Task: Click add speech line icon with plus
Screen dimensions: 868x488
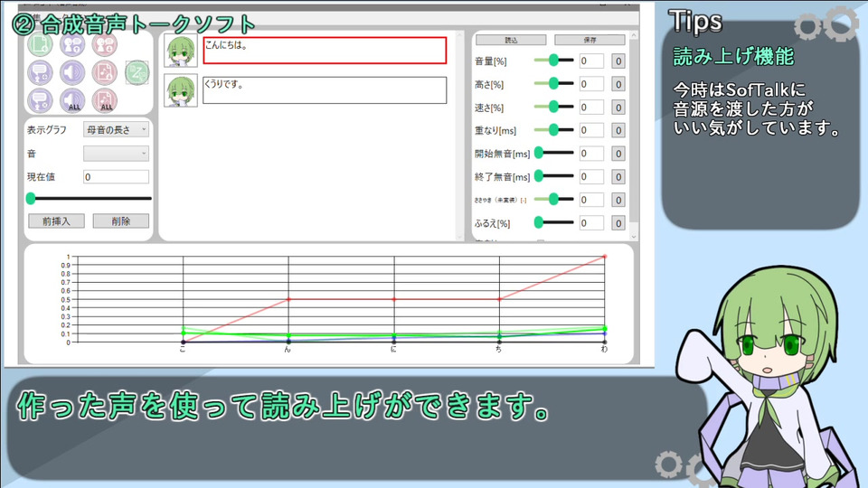Action: 40,72
